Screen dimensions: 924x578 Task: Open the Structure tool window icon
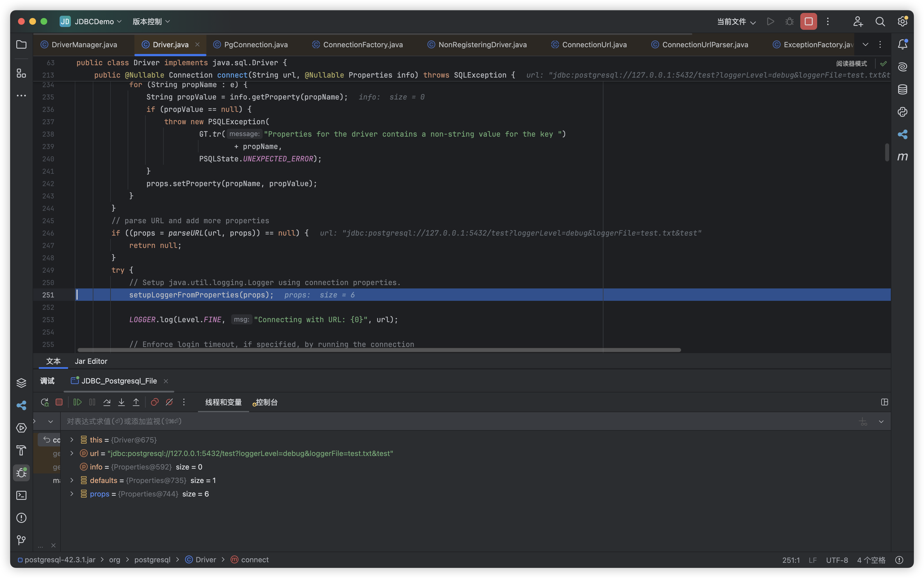[21, 73]
